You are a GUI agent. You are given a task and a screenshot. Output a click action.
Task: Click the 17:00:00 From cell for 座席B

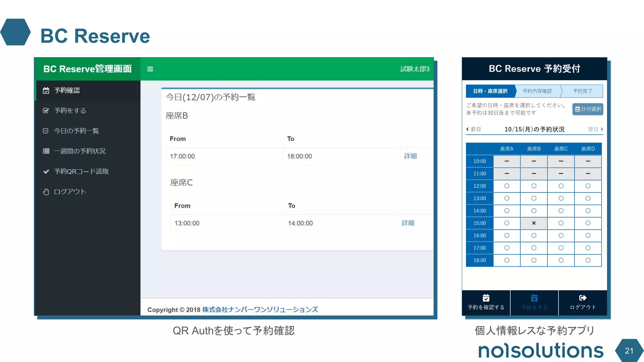225,156
